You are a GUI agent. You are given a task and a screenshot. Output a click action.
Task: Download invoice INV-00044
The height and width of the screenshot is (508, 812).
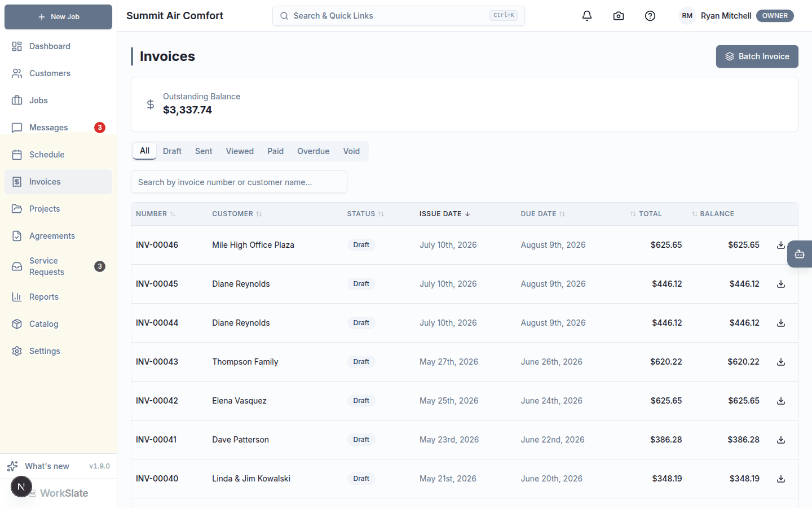pos(781,323)
